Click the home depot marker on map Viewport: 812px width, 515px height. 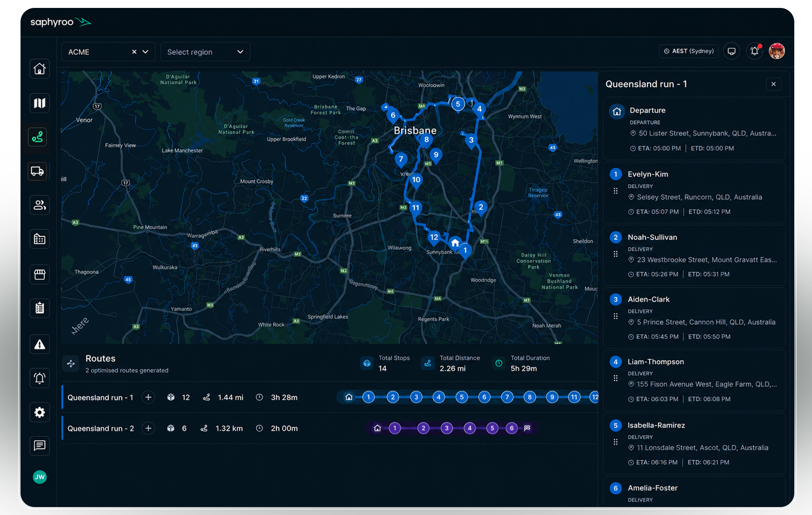tap(455, 243)
